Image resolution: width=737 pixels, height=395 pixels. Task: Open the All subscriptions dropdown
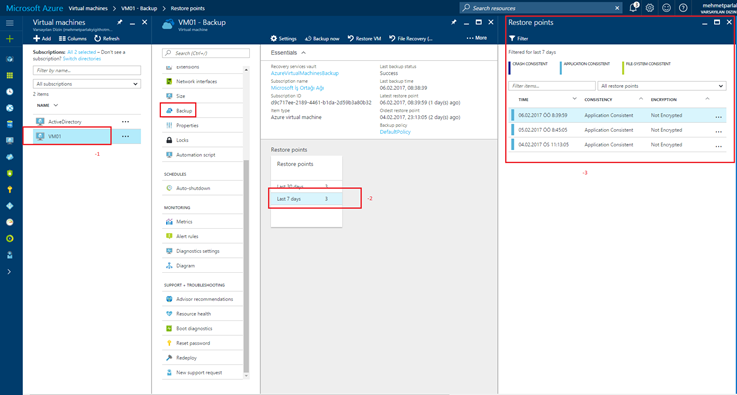point(87,84)
